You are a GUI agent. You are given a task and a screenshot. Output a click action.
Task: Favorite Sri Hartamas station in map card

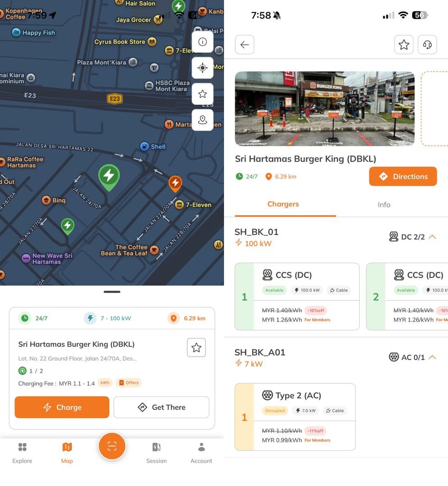196,347
